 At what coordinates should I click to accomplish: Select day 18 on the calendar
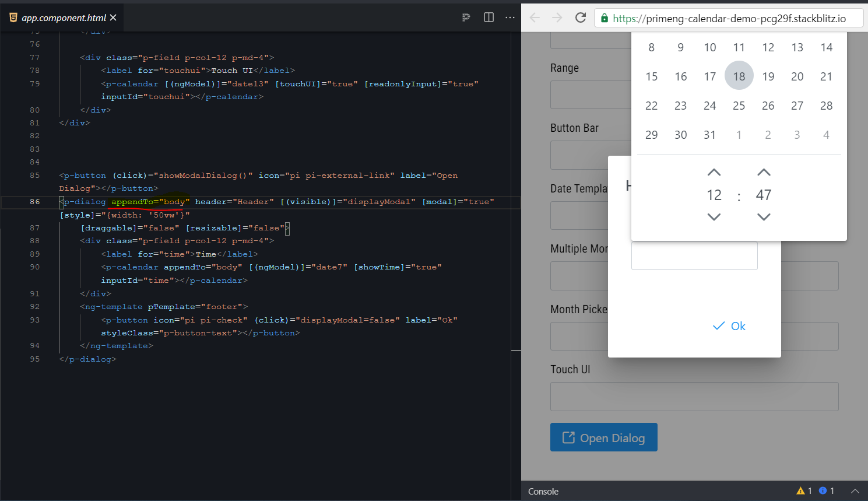(739, 76)
